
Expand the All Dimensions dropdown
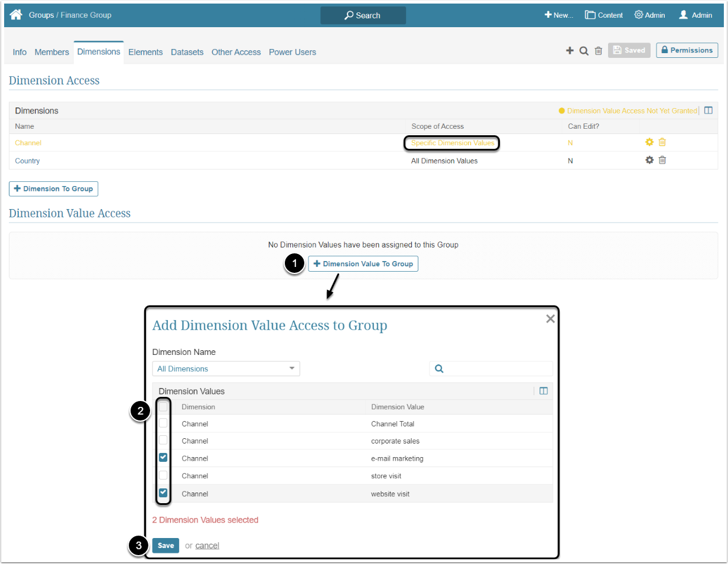click(x=226, y=369)
